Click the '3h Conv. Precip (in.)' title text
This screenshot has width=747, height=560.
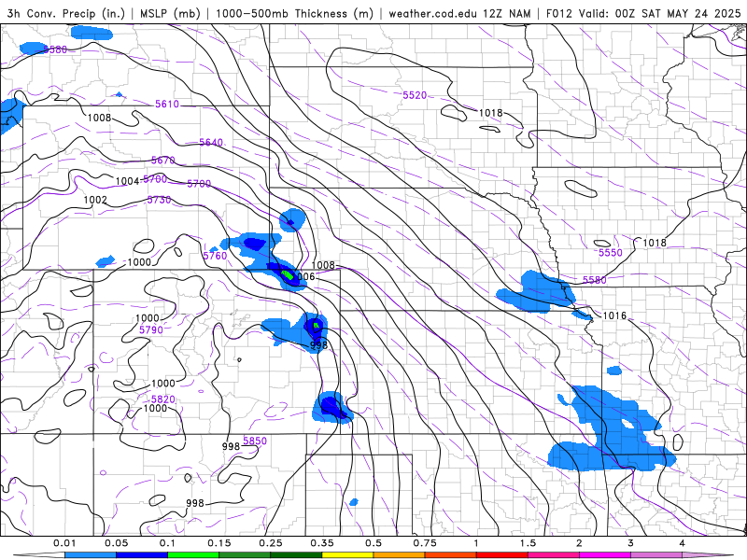(x=65, y=13)
